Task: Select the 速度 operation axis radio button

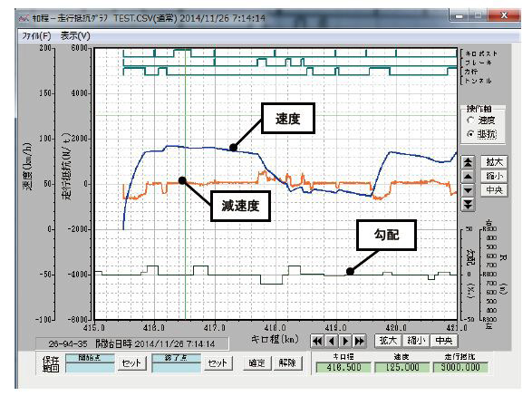Action: [470, 121]
